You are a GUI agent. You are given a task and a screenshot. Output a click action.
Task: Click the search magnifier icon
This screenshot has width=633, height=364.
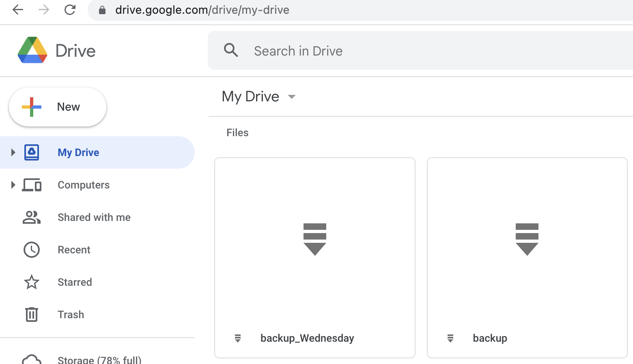coord(230,50)
